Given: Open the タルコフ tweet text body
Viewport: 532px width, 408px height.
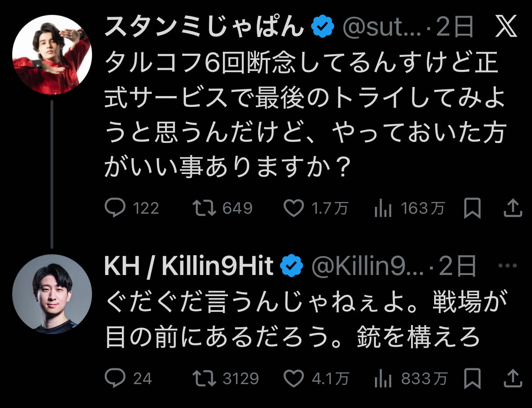Looking at the screenshot, I should 302,116.
